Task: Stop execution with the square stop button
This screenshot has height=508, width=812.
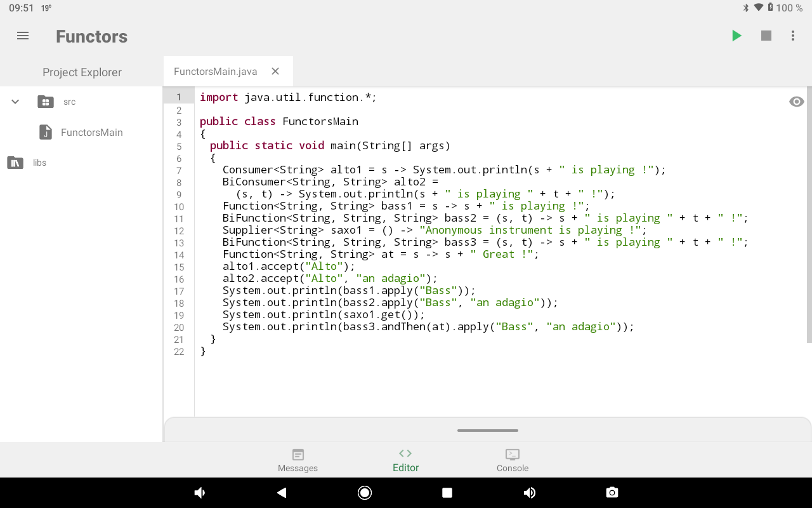Action: [766, 36]
